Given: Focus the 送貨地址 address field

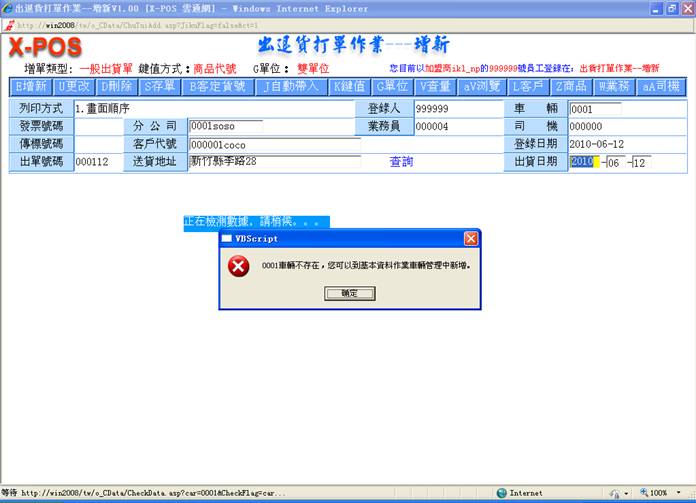Looking at the screenshot, I should 274,161.
